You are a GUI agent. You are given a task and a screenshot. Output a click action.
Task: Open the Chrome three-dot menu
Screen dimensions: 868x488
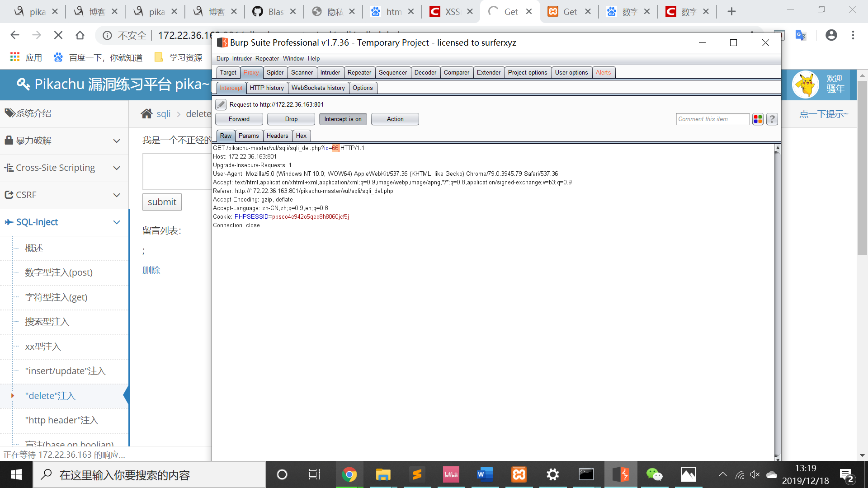pos(853,35)
